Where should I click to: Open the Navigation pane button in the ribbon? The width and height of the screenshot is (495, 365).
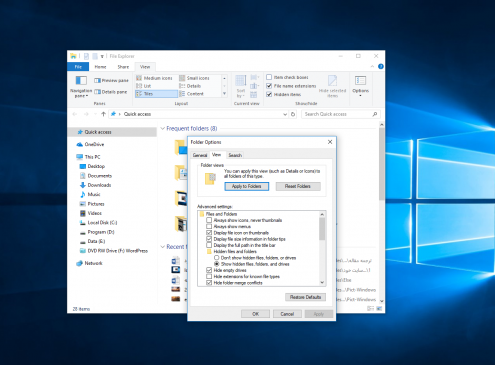(81, 86)
